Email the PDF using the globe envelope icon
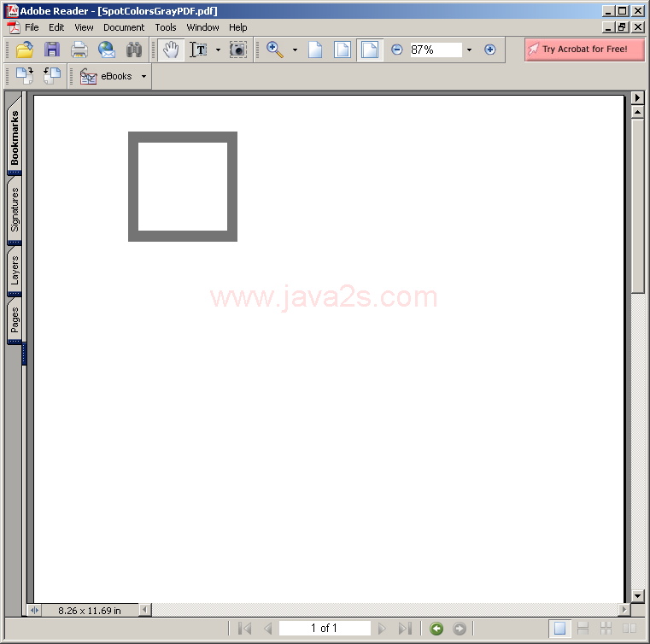This screenshot has width=650, height=644. 107,50
